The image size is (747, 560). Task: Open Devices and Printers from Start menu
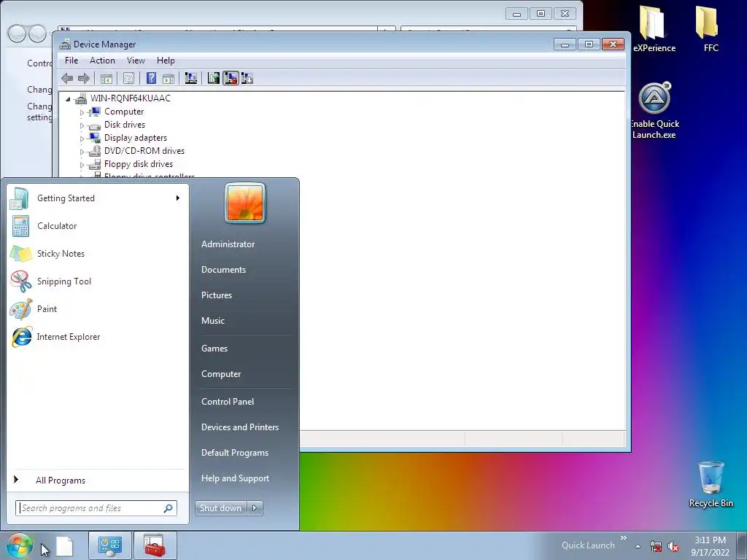(x=239, y=427)
